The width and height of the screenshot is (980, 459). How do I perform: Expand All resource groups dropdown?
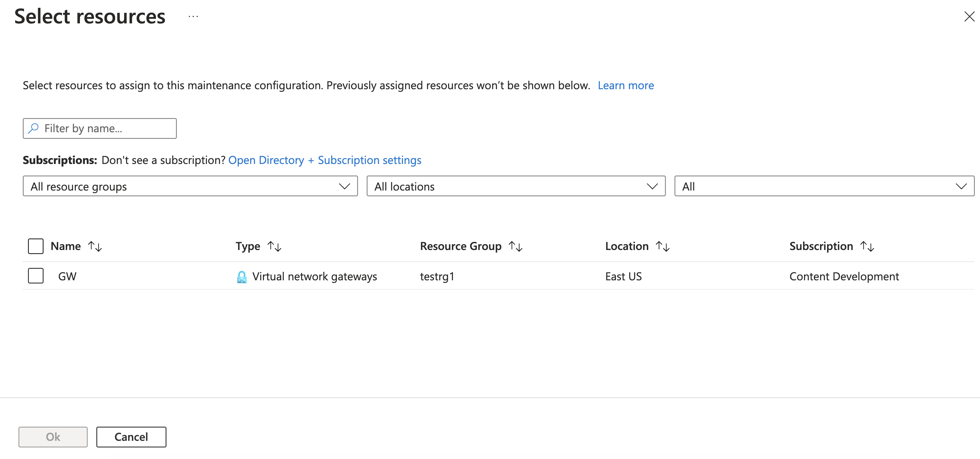tap(190, 186)
